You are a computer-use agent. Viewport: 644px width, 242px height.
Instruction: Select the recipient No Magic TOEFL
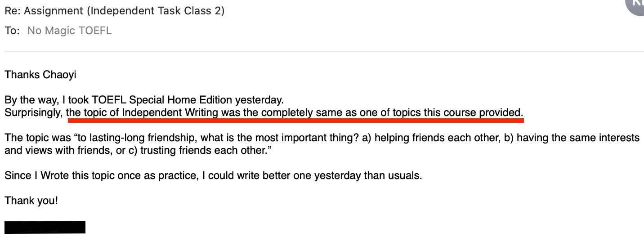[x=69, y=31]
